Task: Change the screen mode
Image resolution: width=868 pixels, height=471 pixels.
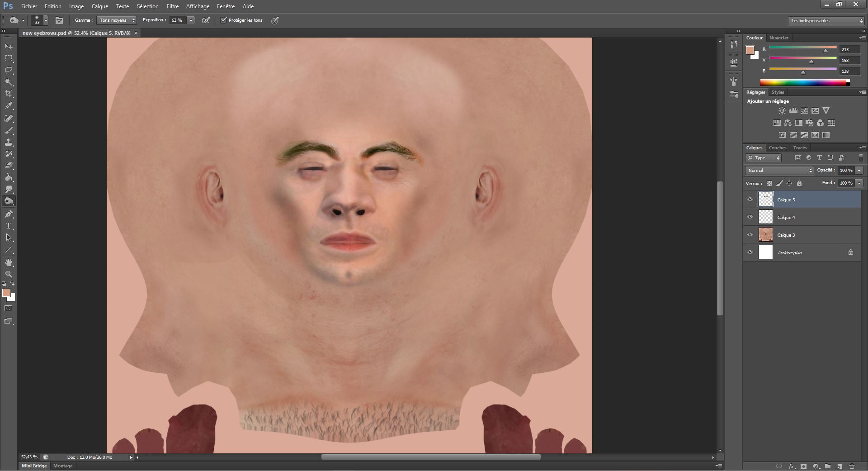Action: [x=9, y=321]
